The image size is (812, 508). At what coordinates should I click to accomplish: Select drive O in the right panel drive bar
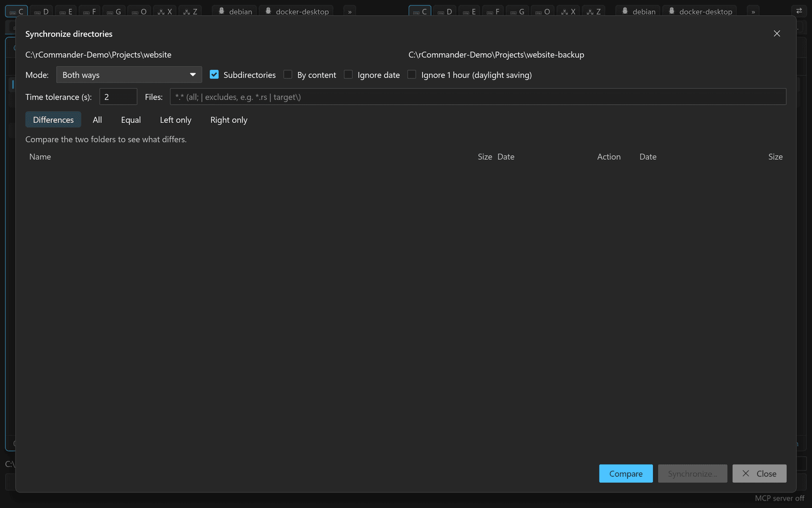[542, 11]
